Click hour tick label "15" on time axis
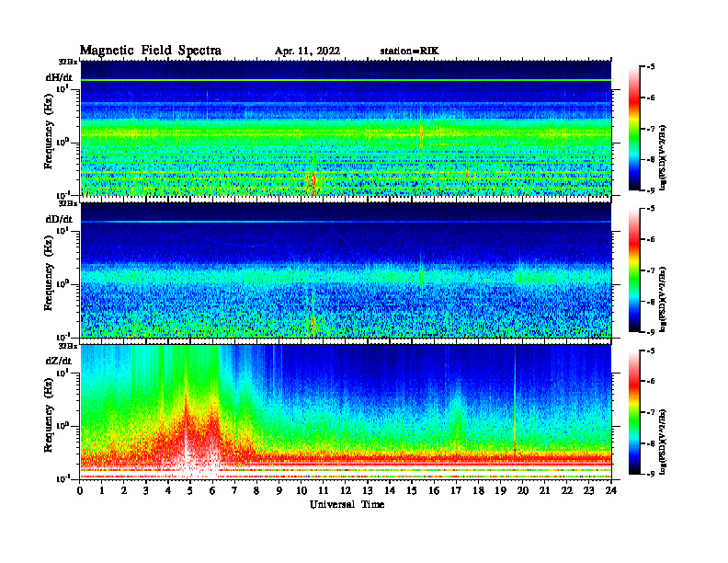728x563 pixels. tap(412, 490)
